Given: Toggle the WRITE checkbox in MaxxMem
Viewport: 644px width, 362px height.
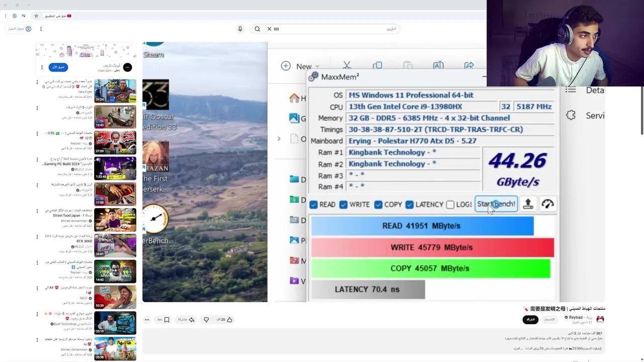Looking at the screenshot, I should (x=343, y=205).
